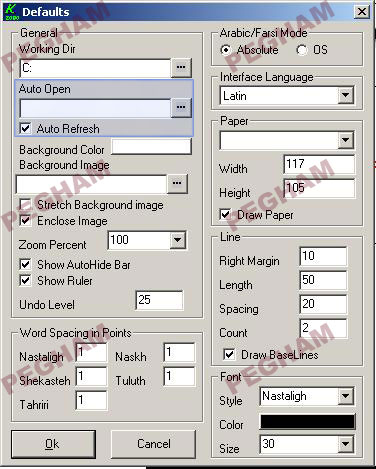Click the Background Image path field
The image size is (376, 469).
[91, 184]
